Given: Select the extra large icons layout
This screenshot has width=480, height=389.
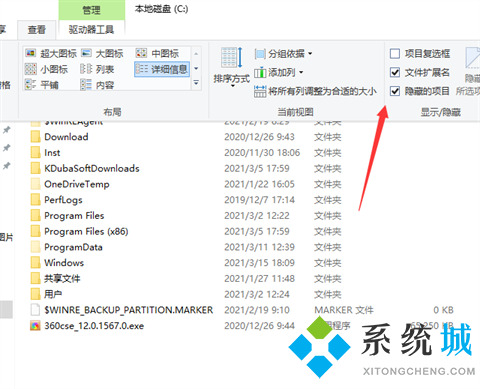Looking at the screenshot, I should [51, 53].
